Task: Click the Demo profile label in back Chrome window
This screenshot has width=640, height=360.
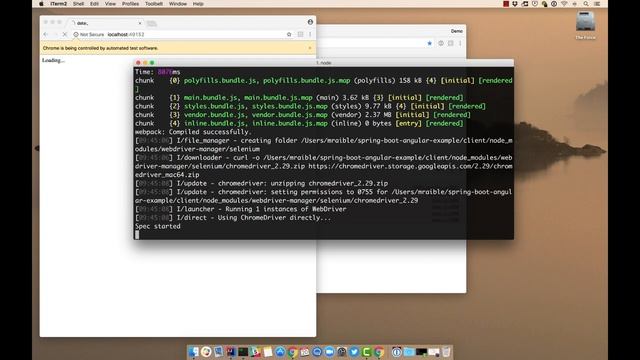Action: pyautogui.click(x=457, y=31)
